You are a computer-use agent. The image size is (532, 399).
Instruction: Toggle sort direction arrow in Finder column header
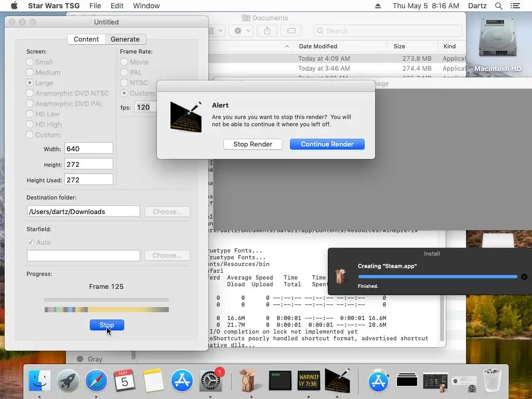287,46
